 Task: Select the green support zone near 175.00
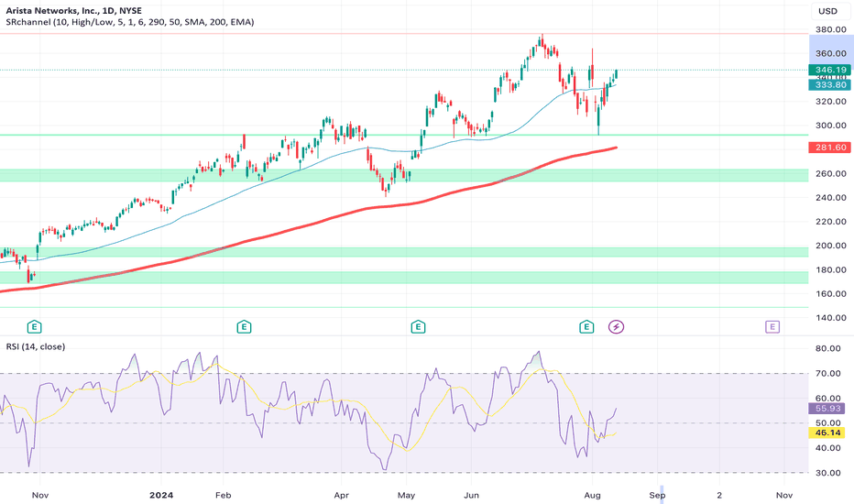pyautogui.click(x=404, y=278)
